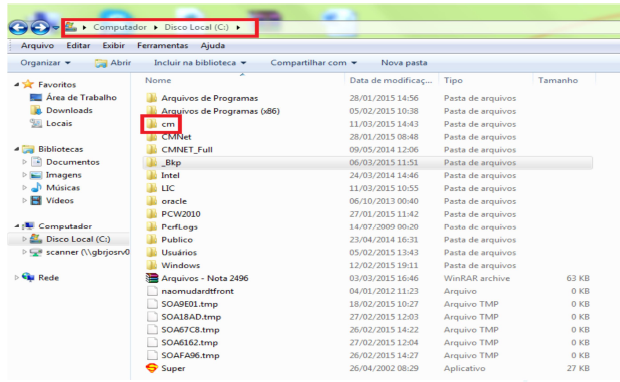Select the SOA9E01.tmp file icon
This screenshot has height=382, width=620.
[152, 304]
